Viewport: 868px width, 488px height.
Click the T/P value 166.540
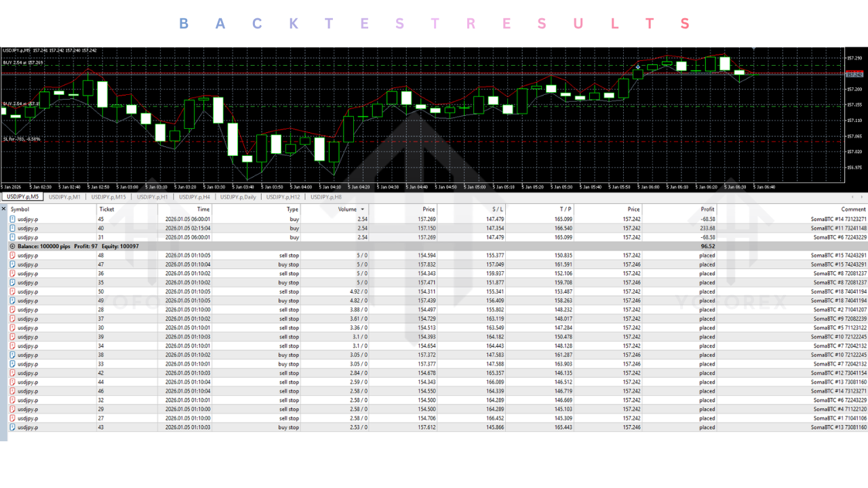point(564,228)
